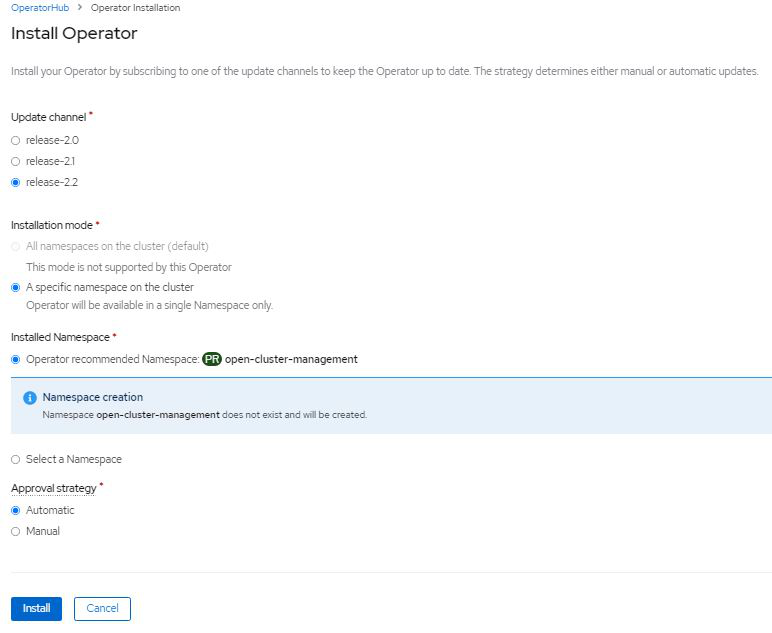
Task: Click the info icon beside Namespace creation
Action: pos(30,398)
